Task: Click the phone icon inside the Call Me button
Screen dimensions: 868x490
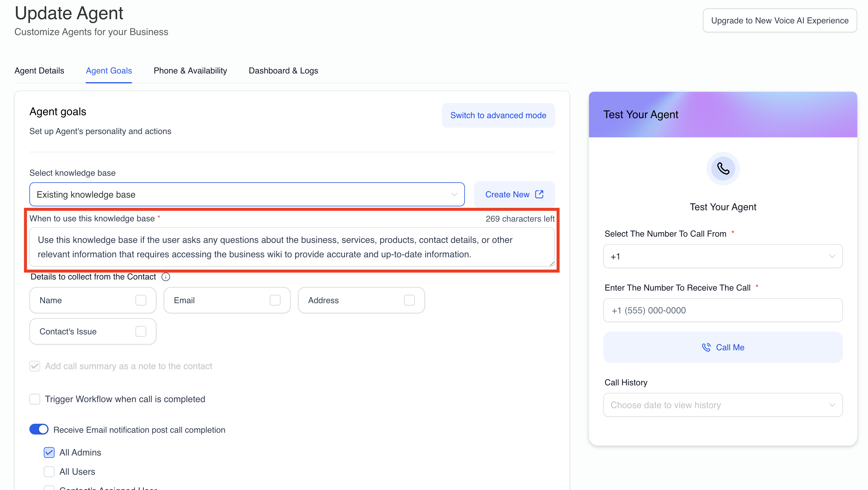Action: point(706,347)
